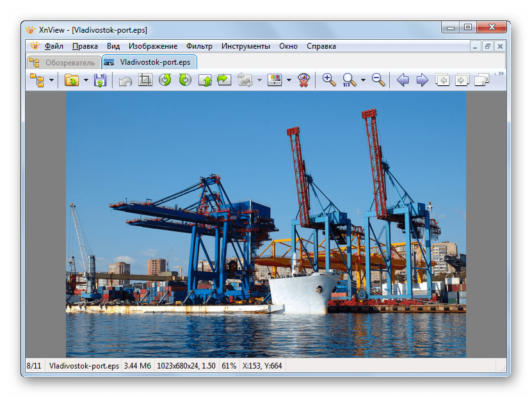Select the Crop tool
532x398 pixels.
coord(145,80)
